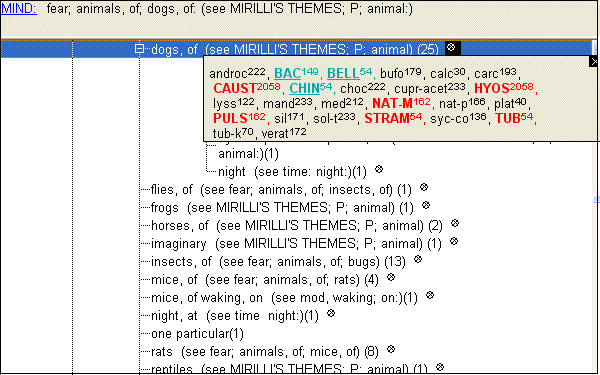The width and height of the screenshot is (600, 375).
Task: Click the CAUST remedy in red
Action: click(x=247, y=88)
